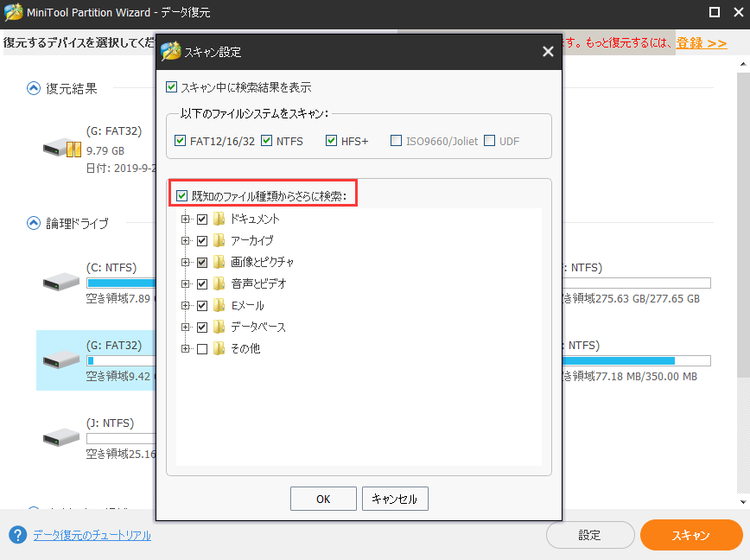The image size is (750, 560).
Task: Click the アーカイブ folder icon
Action: 219,240
